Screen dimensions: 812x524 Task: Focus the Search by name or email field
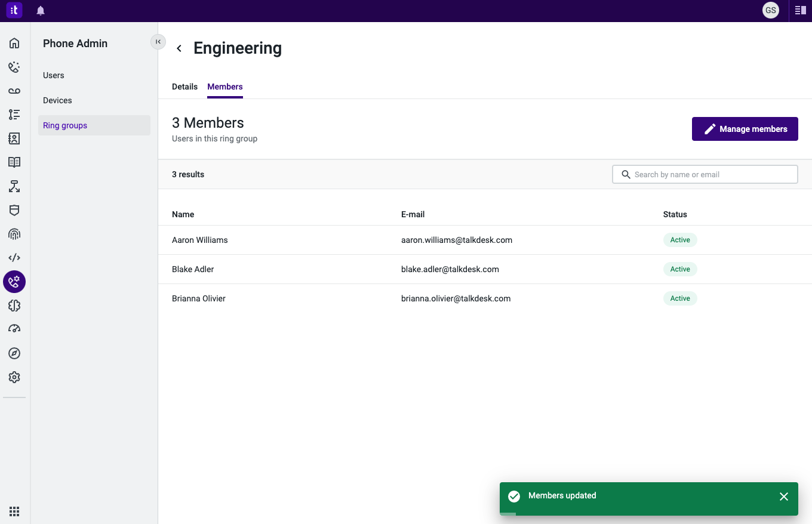pyautogui.click(x=705, y=174)
